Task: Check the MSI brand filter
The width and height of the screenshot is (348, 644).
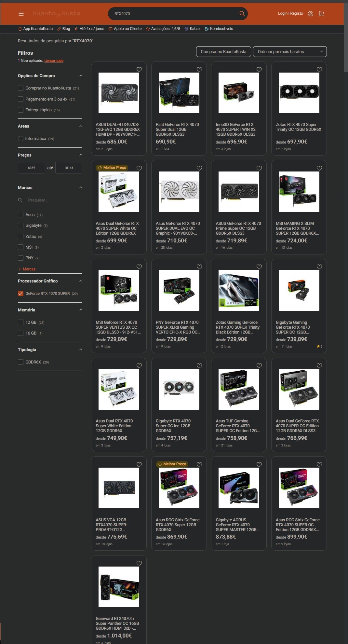Action: pos(20,247)
